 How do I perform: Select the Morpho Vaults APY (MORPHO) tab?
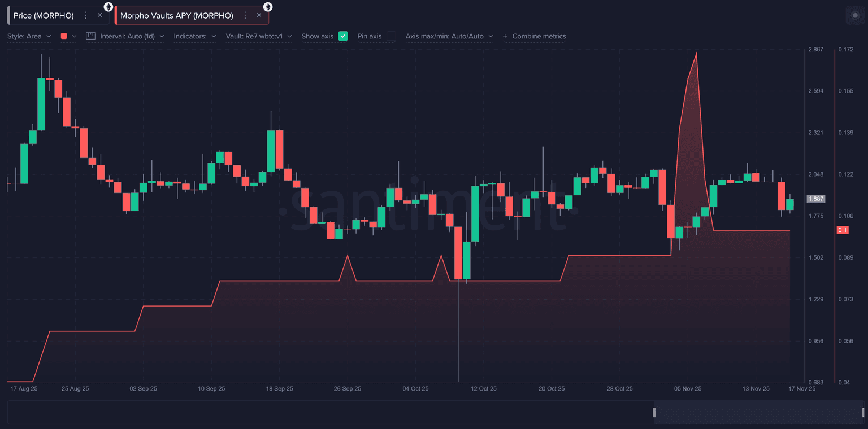[x=177, y=15]
